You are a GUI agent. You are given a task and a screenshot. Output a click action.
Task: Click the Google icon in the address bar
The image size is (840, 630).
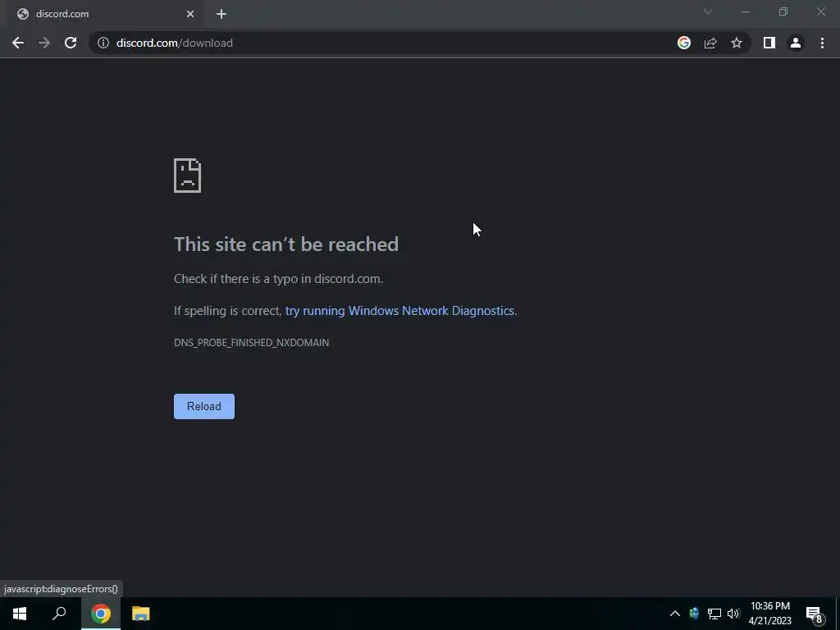[684, 43]
